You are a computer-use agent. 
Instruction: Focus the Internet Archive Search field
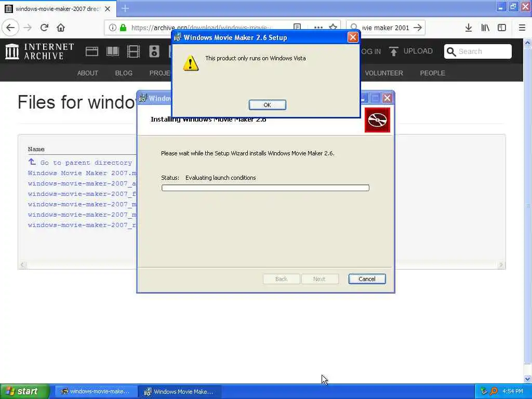478,51
